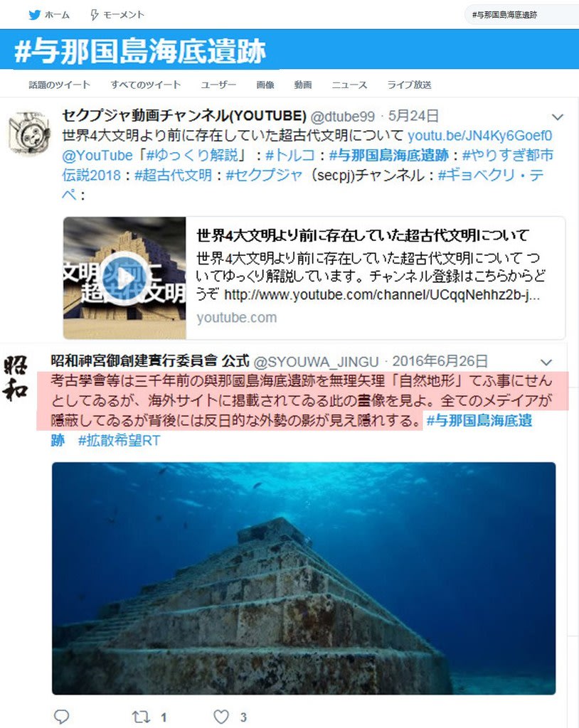Like the tweet with heart icon
Screen dimensions: 579x728
pyautogui.click(x=221, y=717)
